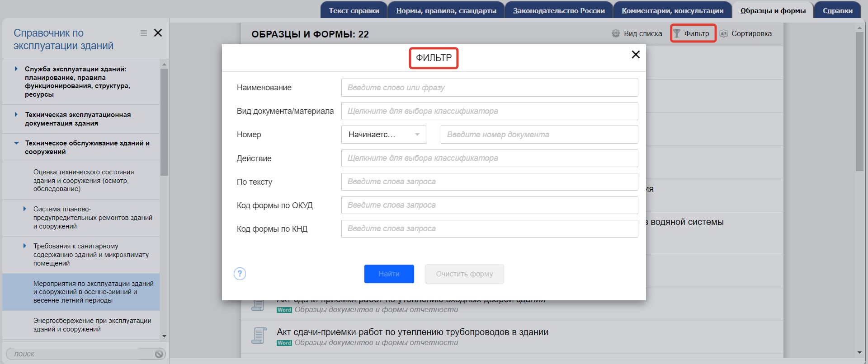Expand Система планово-предупредительных ремонтов node
Screen dimensions: 868x364
pyautogui.click(x=24, y=209)
